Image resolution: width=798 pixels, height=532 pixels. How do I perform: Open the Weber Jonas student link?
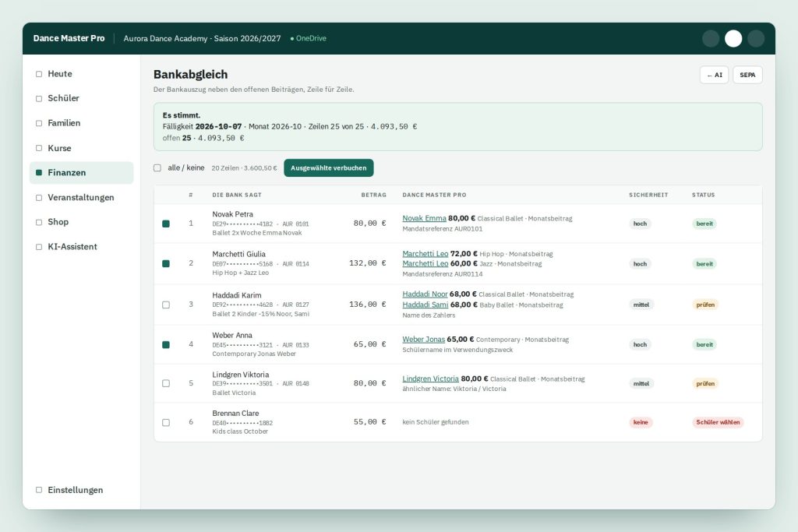pyautogui.click(x=423, y=340)
